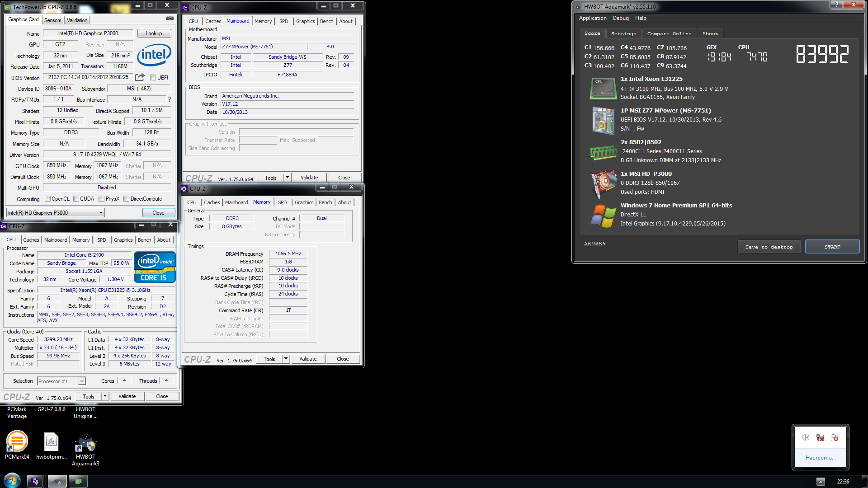Click Lookup button in GPU-Z
Image resolution: width=868 pixels, height=488 pixels.
point(154,33)
